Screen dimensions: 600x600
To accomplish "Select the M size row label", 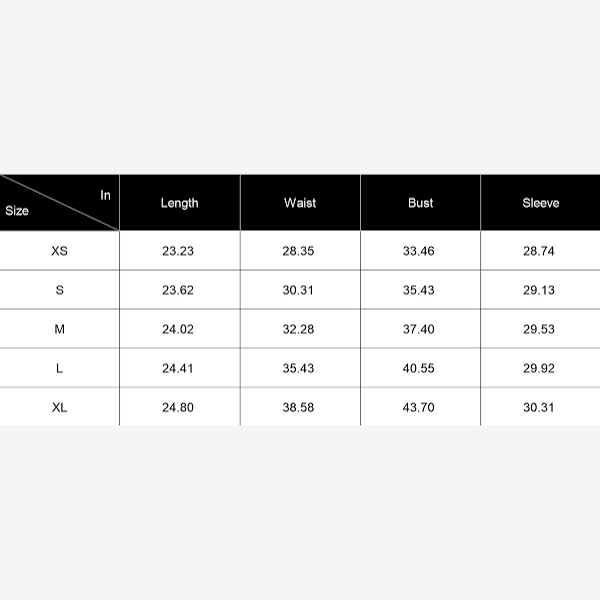I will coord(60,329).
